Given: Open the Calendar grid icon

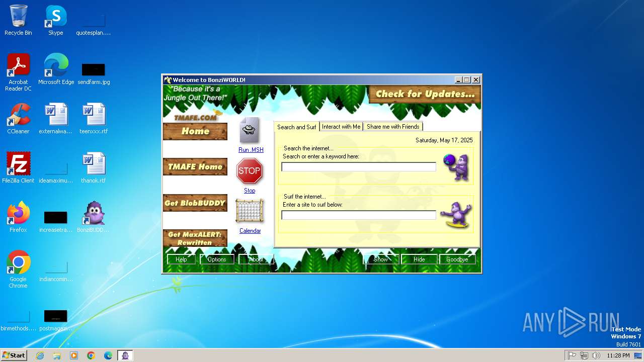Looking at the screenshot, I should coord(250,211).
